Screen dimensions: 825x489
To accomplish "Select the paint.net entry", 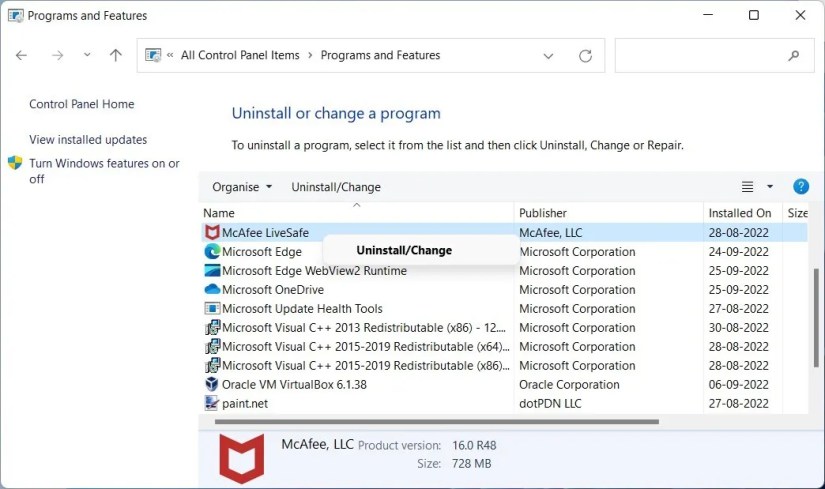I will click(245, 403).
